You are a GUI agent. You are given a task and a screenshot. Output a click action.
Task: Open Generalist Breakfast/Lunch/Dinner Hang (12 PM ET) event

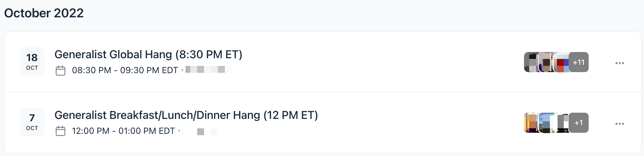(186, 115)
